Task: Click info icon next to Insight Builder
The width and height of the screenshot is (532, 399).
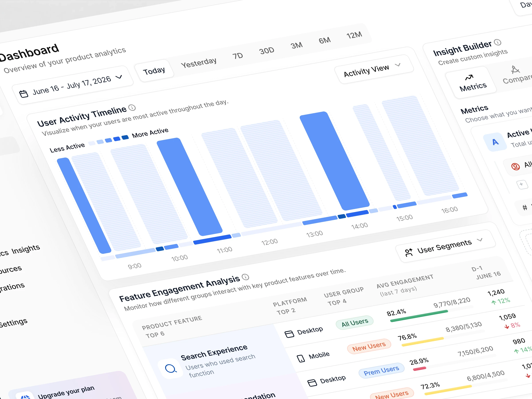Action: tap(498, 42)
